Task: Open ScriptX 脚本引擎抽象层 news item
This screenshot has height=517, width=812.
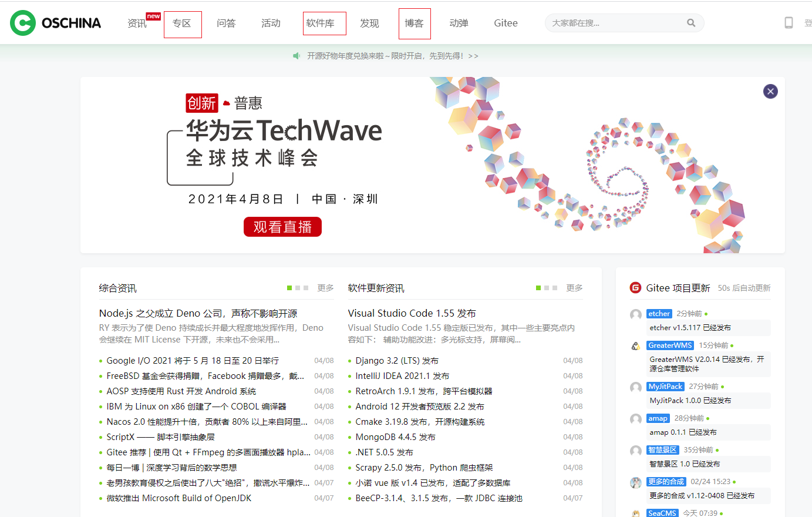Action: click(x=160, y=437)
